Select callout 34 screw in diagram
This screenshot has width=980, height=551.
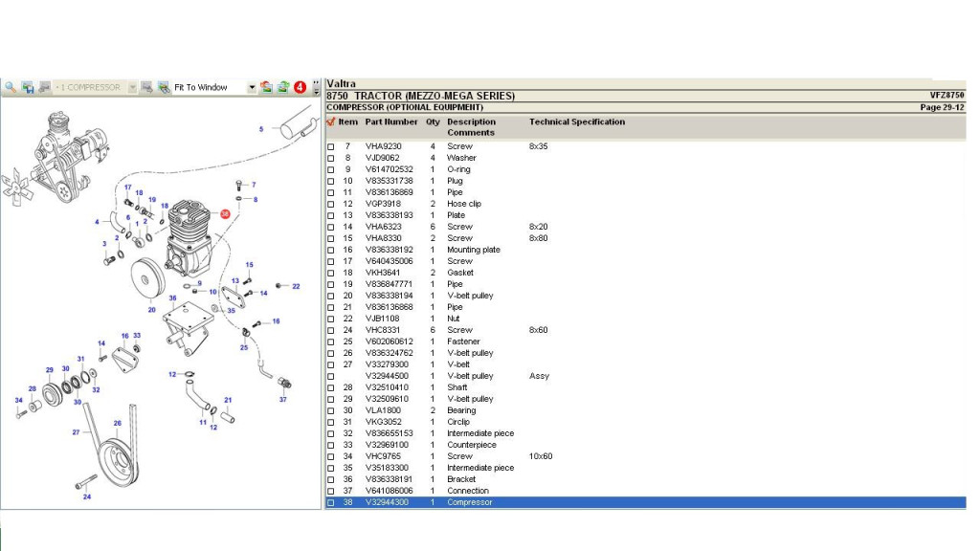point(19,401)
